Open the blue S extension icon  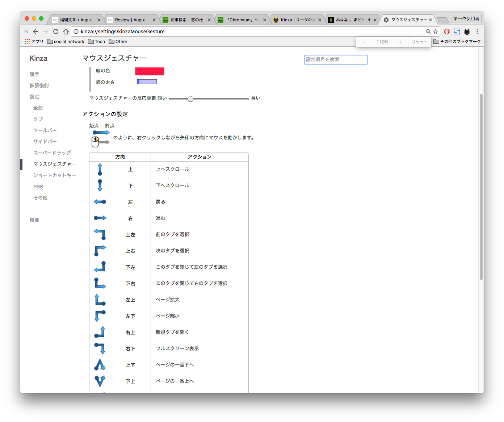click(457, 32)
